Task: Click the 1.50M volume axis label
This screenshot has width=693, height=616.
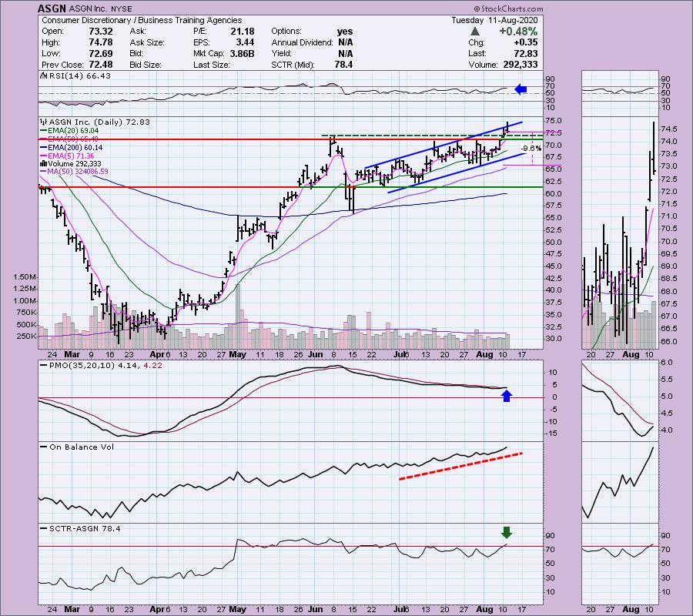Action: point(25,277)
